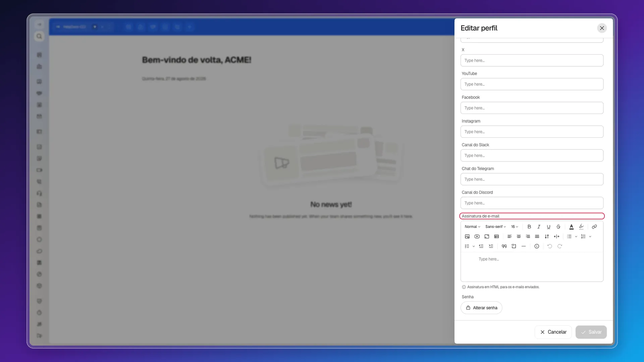Focus the Canal do Slack input field

pyautogui.click(x=532, y=156)
